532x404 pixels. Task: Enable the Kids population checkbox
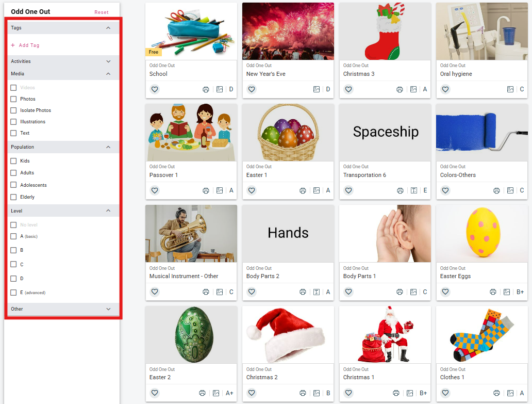coord(13,161)
